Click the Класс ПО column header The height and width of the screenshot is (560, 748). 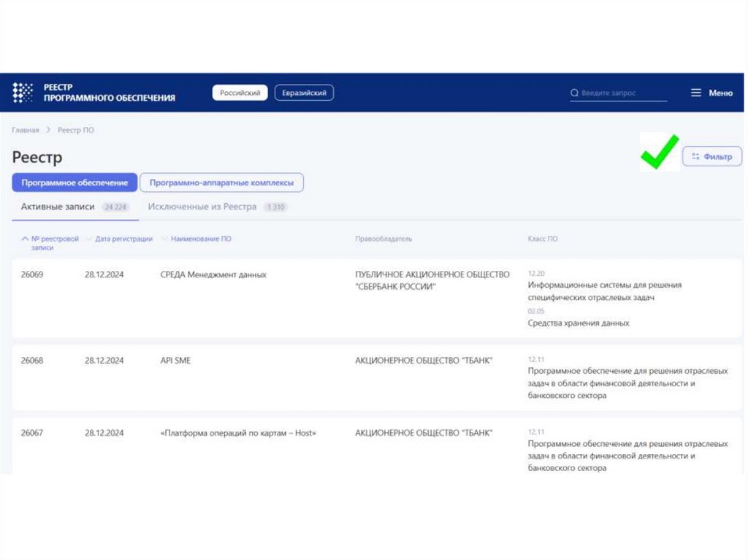(x=543, y=239)
